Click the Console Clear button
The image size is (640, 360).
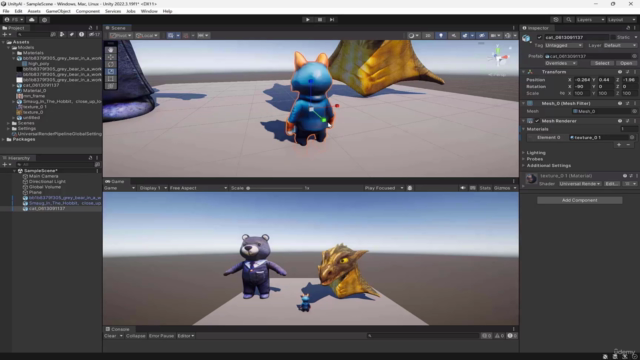click(110, 336)
